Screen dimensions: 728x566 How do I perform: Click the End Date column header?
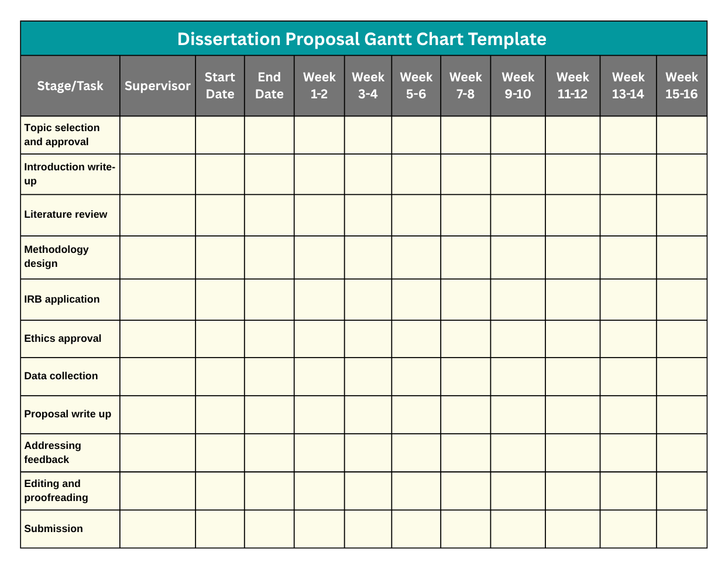pyautogui.click(x=269, y=85)
